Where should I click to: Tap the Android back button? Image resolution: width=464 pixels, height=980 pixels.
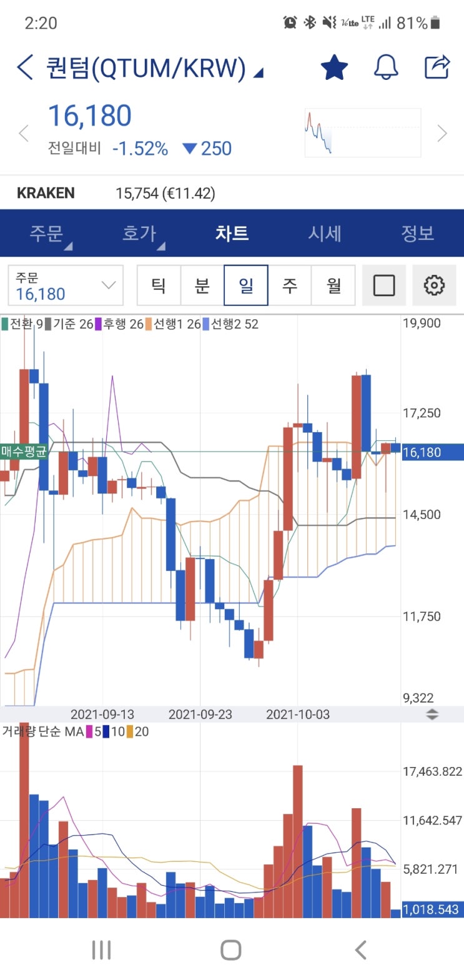coord(360,950)
